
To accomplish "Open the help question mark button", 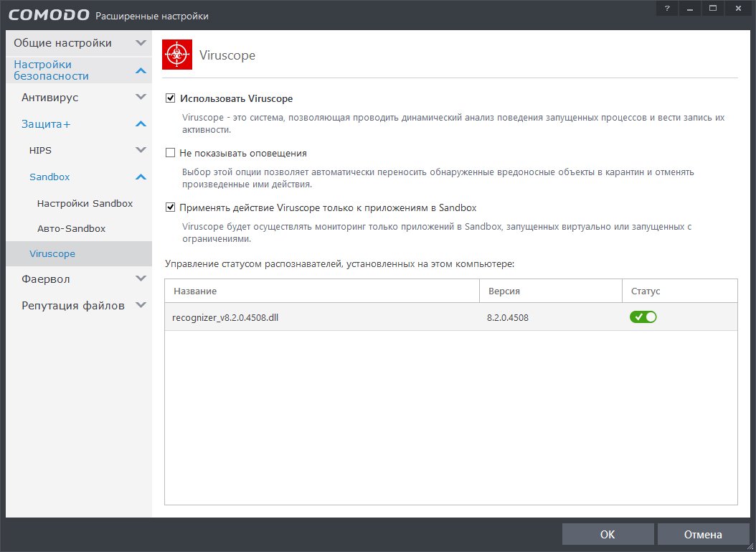I will point(667,8).
